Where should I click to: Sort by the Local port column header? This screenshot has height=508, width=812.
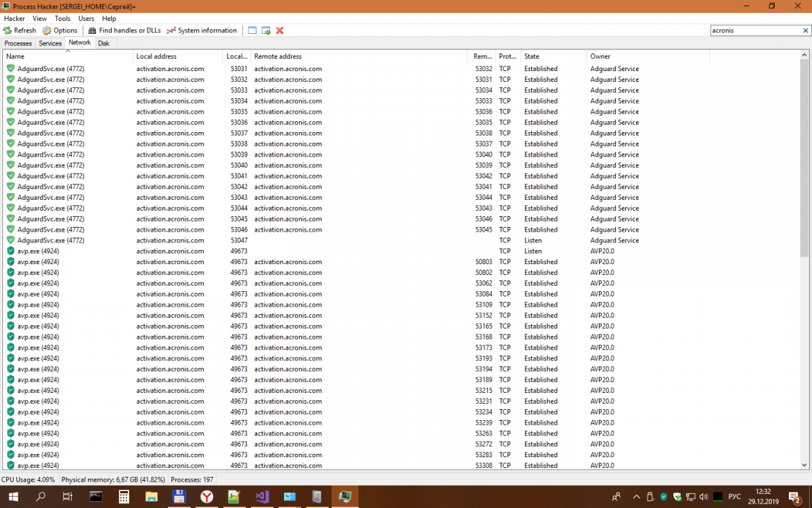click(237, 56)
